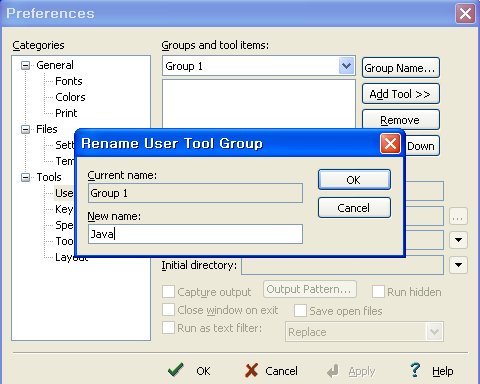Select Layout item in the Categories tree

(71, 257)
